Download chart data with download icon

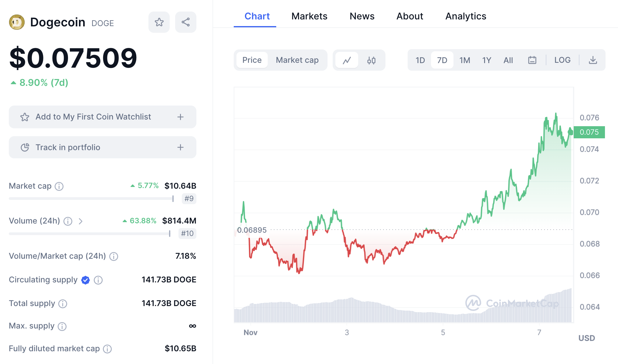click(593, 60)
